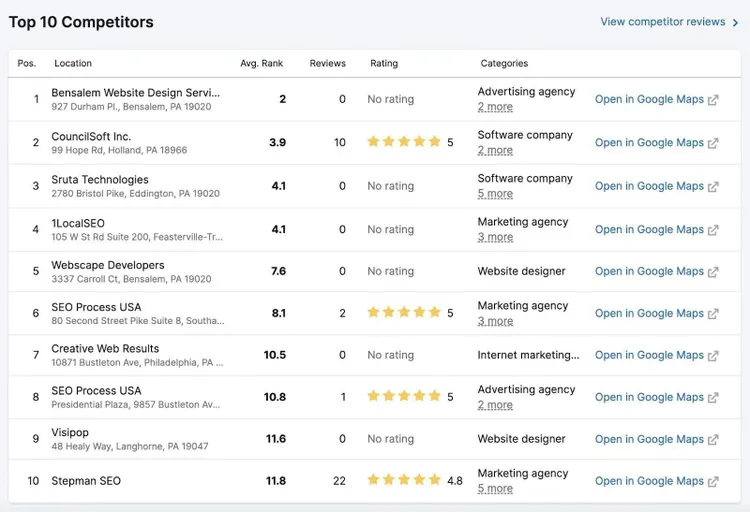This screenshot has height=512, width=750.
Task: Sort table by Avg. Rank column header
Action: (262, 63)
